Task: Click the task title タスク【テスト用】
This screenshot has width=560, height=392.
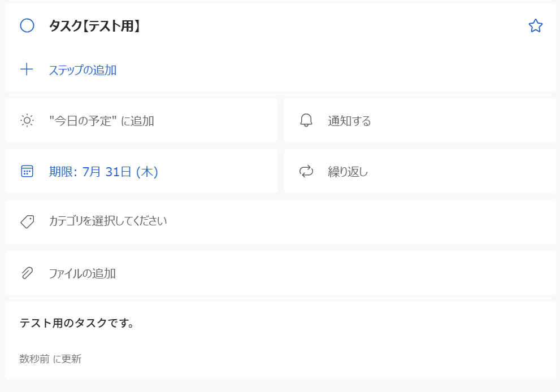Action: pyautogui.click(x=94, y=25)
